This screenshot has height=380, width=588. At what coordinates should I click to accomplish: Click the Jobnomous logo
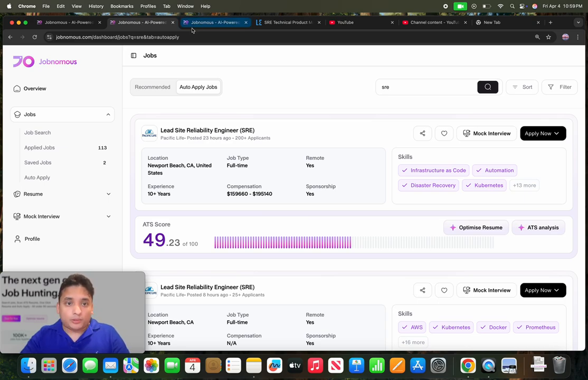[45, 62]
